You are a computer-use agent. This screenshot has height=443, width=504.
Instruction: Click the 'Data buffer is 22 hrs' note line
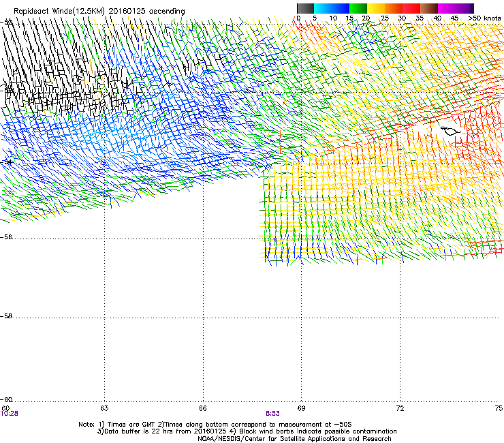click(x=247, y=431)
